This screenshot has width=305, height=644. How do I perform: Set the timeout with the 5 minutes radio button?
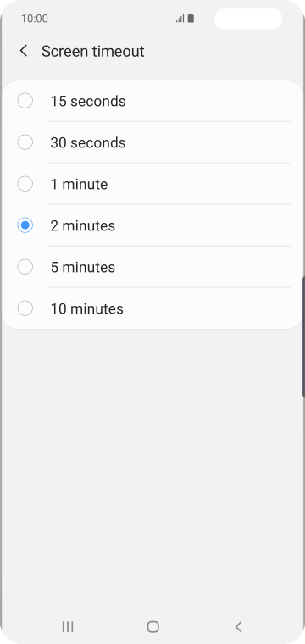pyautogui.click(x=25, y=267)
